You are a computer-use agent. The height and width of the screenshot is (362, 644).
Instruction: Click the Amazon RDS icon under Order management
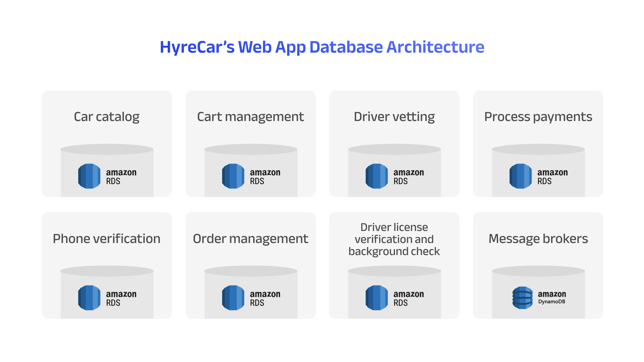[x=233, y=298]
